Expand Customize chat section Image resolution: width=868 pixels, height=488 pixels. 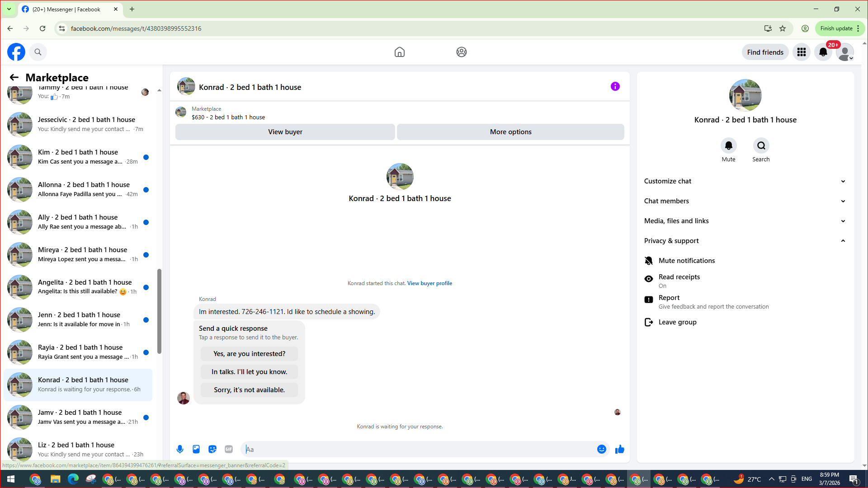(745, 181)
